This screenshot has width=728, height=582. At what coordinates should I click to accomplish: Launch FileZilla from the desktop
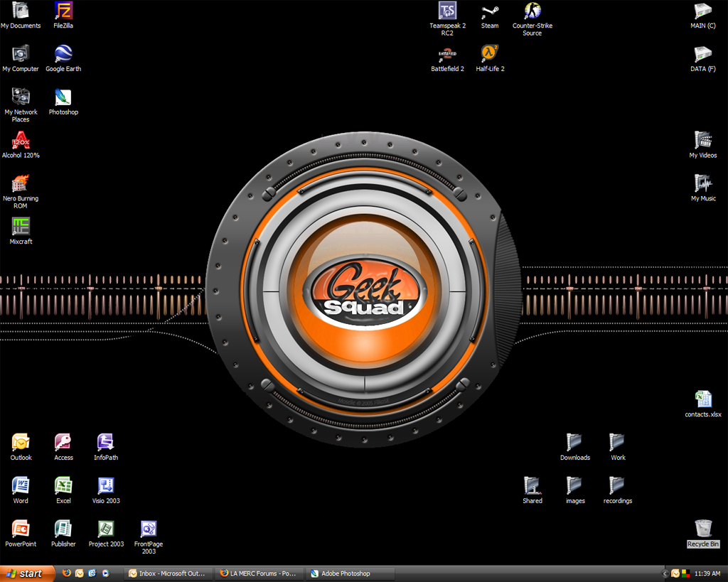coord(63,16)
